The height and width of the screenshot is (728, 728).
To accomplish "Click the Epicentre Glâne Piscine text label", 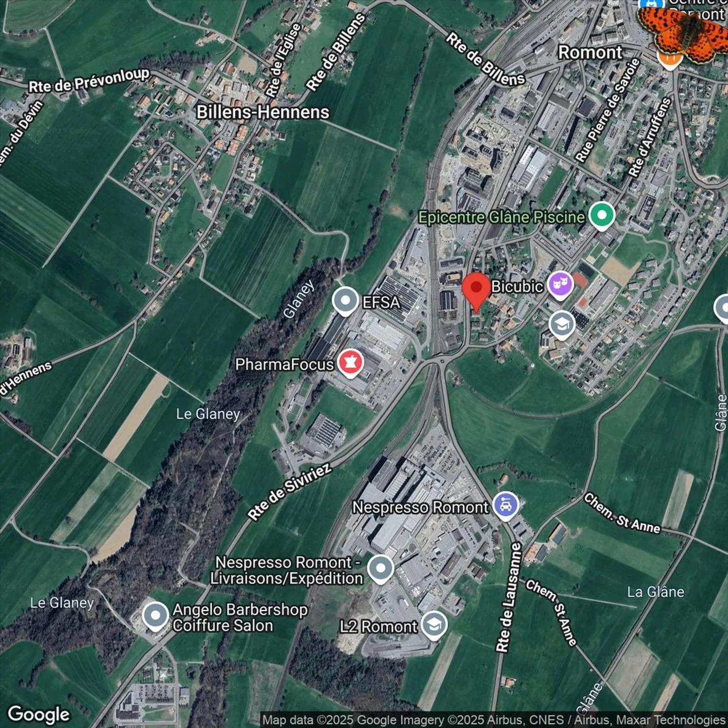I will tap(501, 217).
